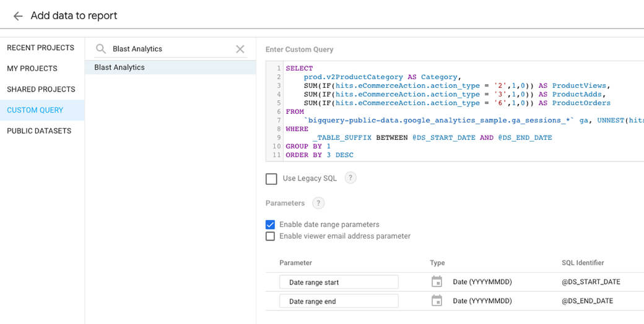Click SELECT on query line 1

click(300, 69)
